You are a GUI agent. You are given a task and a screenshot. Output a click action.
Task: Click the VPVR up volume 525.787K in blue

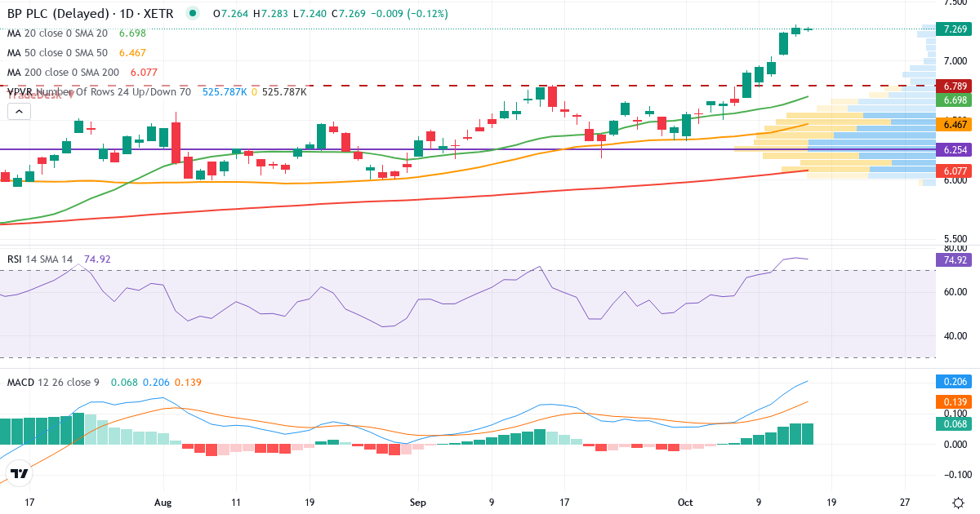225,91
